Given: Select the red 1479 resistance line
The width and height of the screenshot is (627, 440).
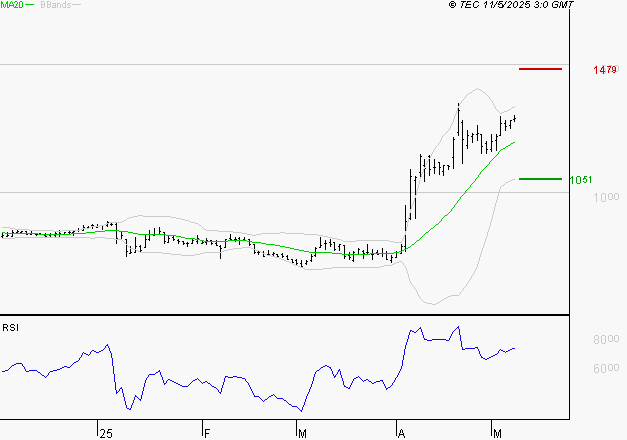Looking at the screenshot, I should pyautogui.click(x=540, y=69).
